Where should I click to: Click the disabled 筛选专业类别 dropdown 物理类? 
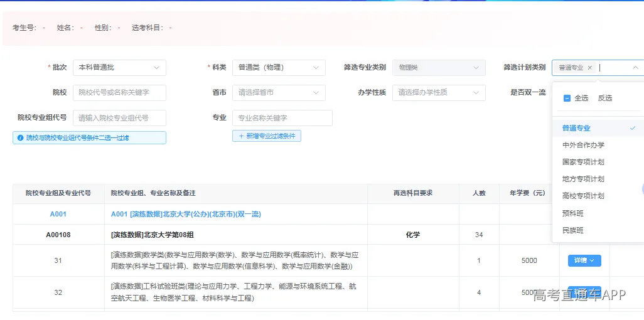439,68
